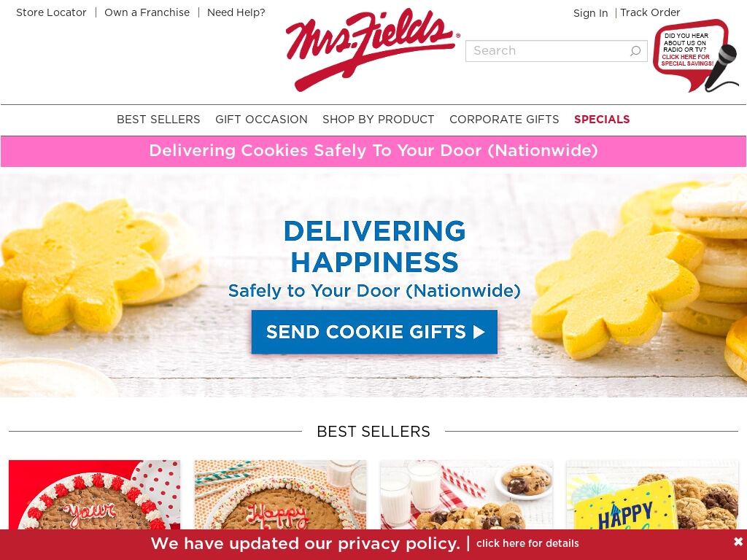Open the red-frosted cookie cake thumbnail
Viewport: 747px width, 560px height.
pyautogui.click(x=94, y=495)
